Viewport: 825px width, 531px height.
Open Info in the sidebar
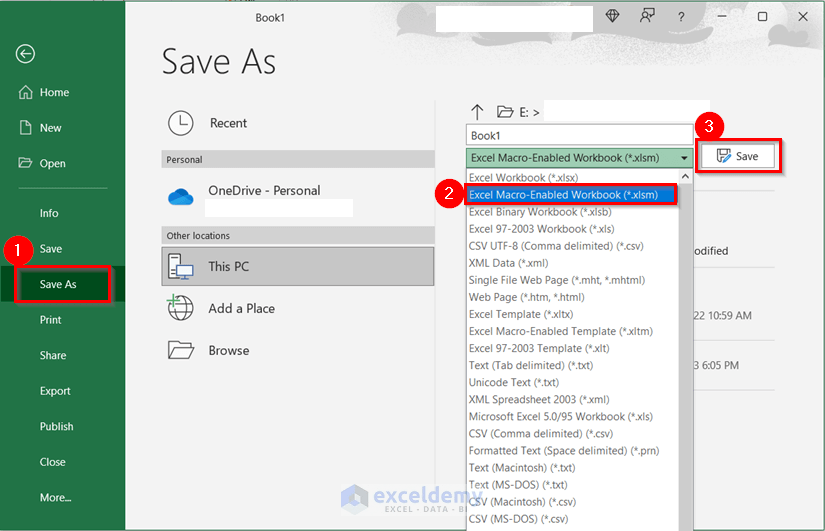click(49, 213)
